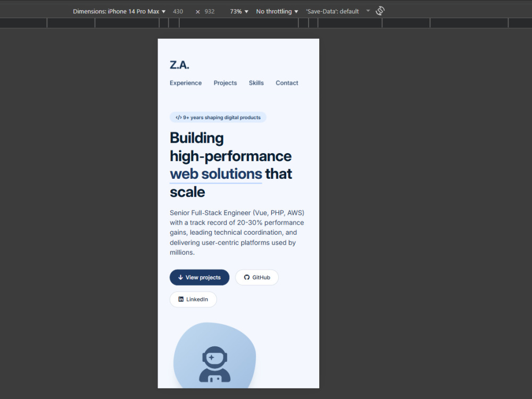Viewport: 532px width, 399px height.
Task: Open the 'Save-Data': default dropdown
Action: point(338,11)
